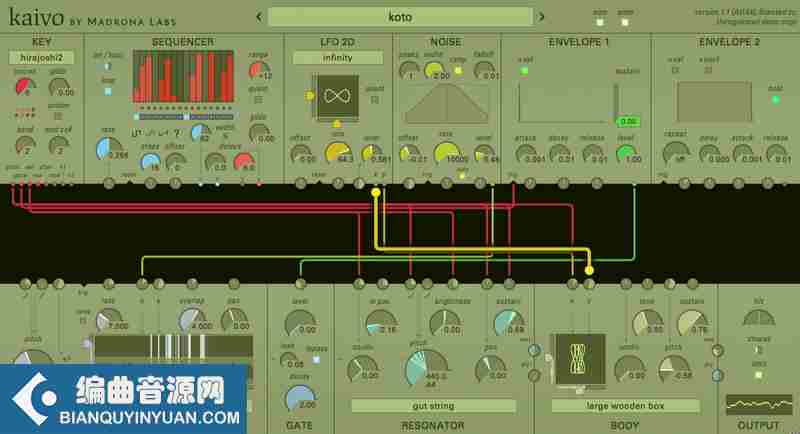Click the Body XY pad with the hourglass shape

(580, 359)
